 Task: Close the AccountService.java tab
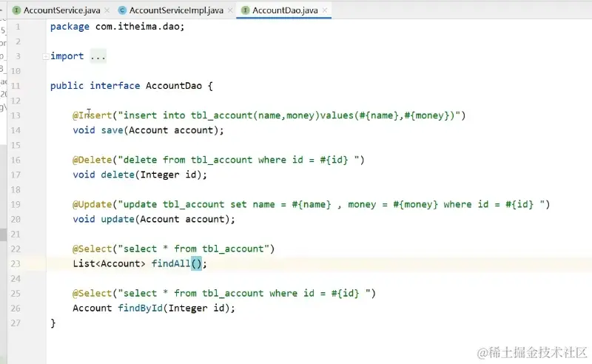click(107, 10)
